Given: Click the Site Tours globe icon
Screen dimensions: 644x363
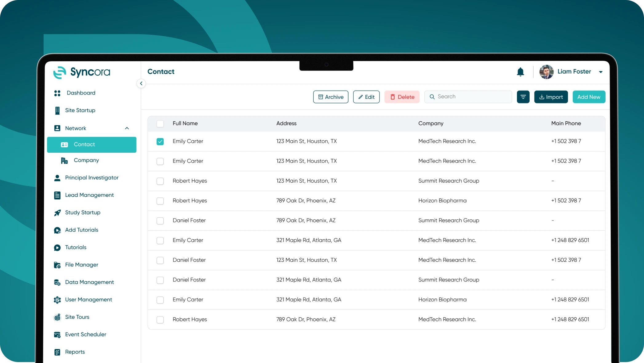Looking at the screenshot, I should [57, 317].
